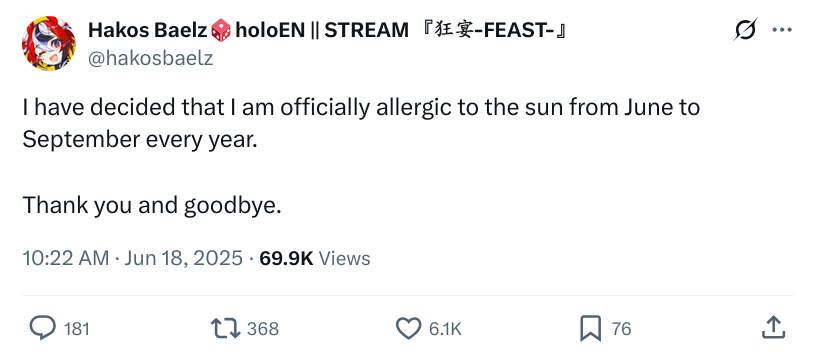
Task: Click the reply speech bubble icon
Action: pyautogui.click(x=43, y=328)
